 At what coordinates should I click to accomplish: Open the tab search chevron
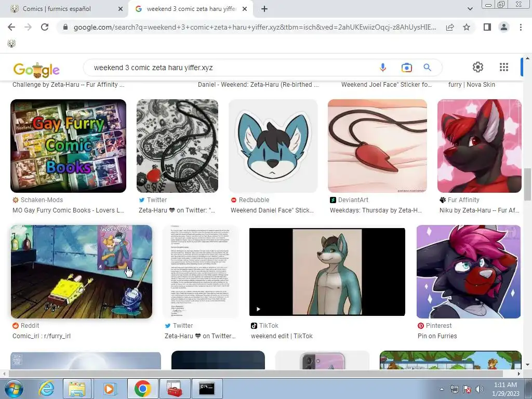click(x=470, y=9)
